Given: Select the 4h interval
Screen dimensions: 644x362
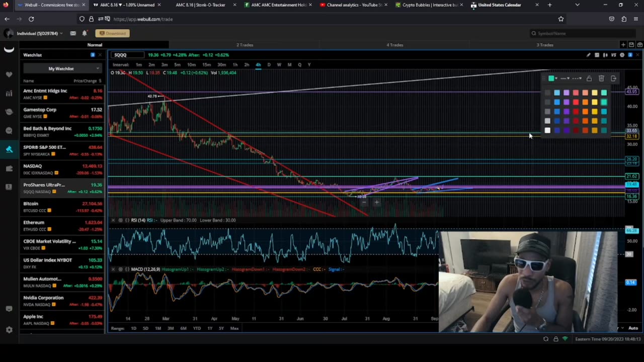Looking at the screenshot, I should 258,65.
